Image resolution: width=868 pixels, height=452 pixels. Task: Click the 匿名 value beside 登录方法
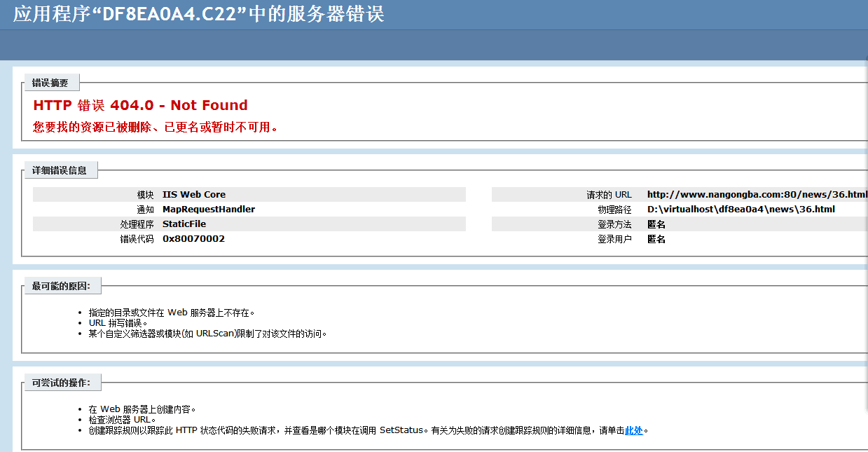[x=656, y=224]
